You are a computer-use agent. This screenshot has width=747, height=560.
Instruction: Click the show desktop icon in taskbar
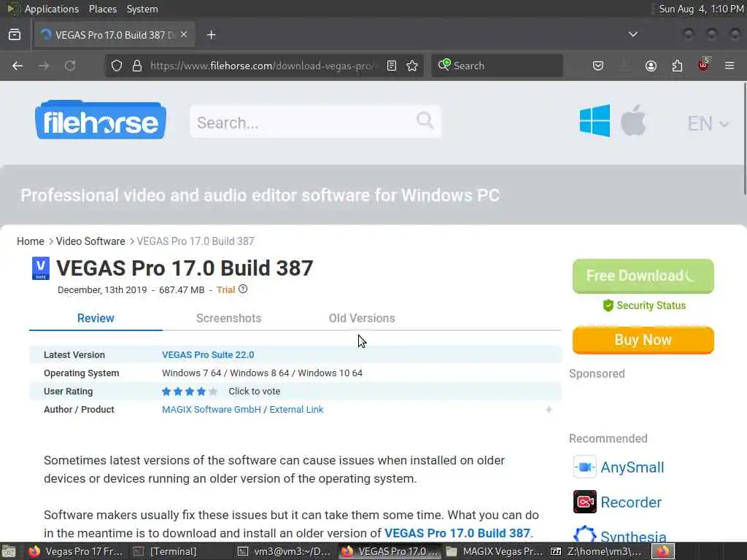tap(9, 551)
